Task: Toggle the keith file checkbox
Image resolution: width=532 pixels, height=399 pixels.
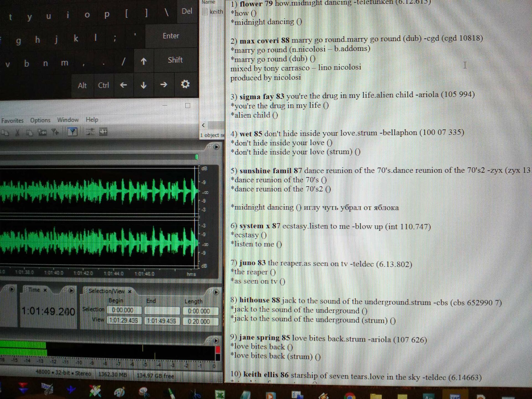Action: tap(205, 12)
